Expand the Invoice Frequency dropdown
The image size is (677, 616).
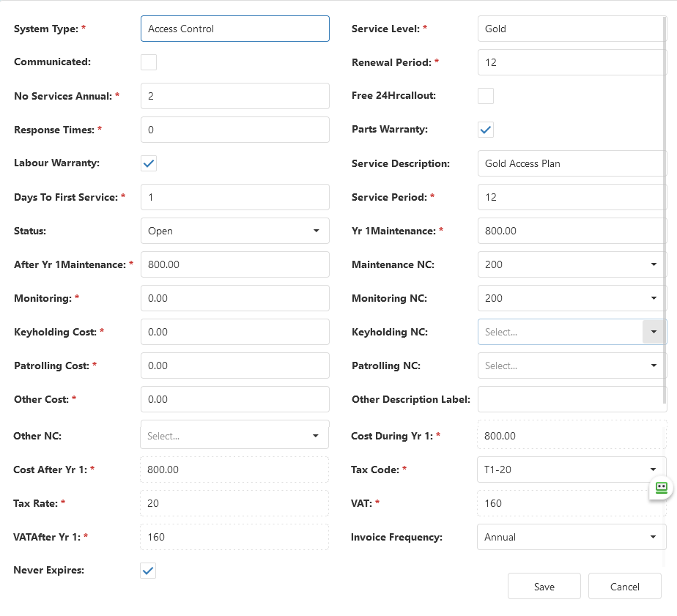point(571,537)
